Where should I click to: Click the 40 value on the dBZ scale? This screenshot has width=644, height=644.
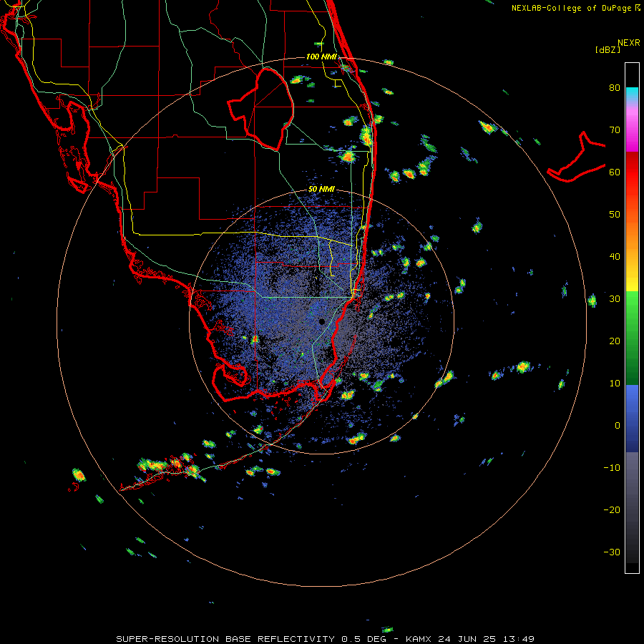click(615, 257)
